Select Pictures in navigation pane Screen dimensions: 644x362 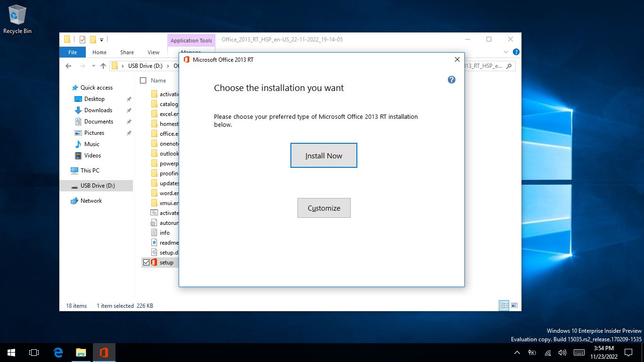(94, 133)
